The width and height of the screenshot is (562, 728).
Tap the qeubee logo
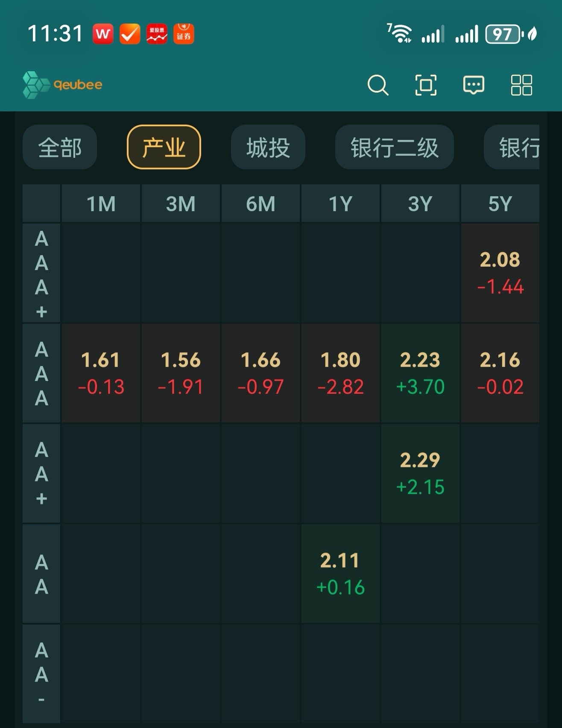63,84
